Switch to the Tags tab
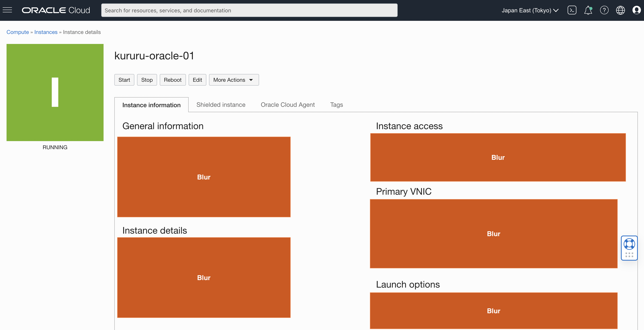Screen dimensions: 644x330 (x=336, y=105)
